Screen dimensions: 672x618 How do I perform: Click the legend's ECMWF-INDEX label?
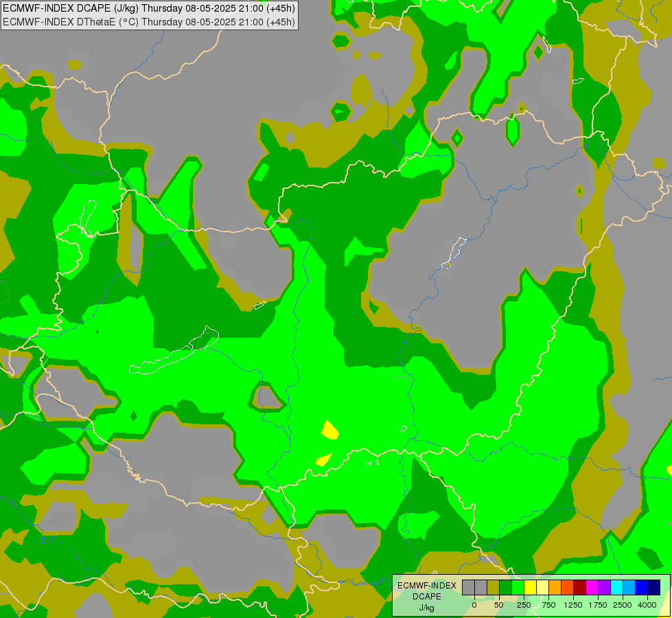(427, 586)
